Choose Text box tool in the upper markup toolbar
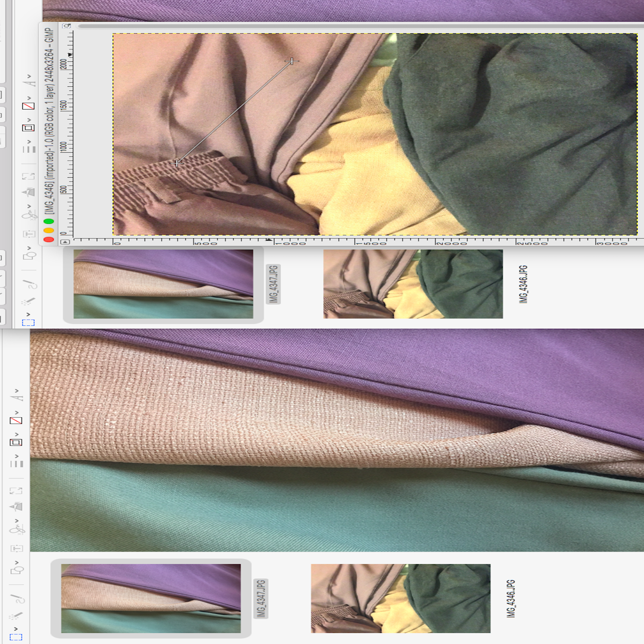644x644 pixels. pyautogui.click(x=29, y=234)
